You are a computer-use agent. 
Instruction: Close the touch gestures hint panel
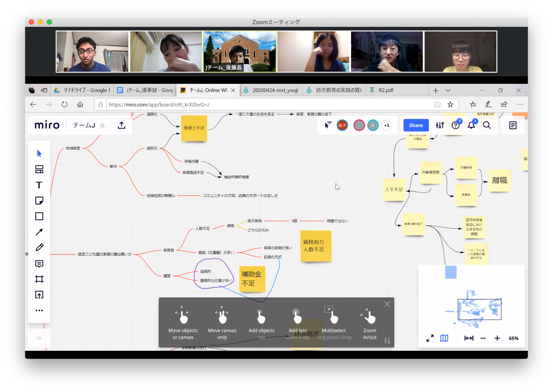pos(387,304)
